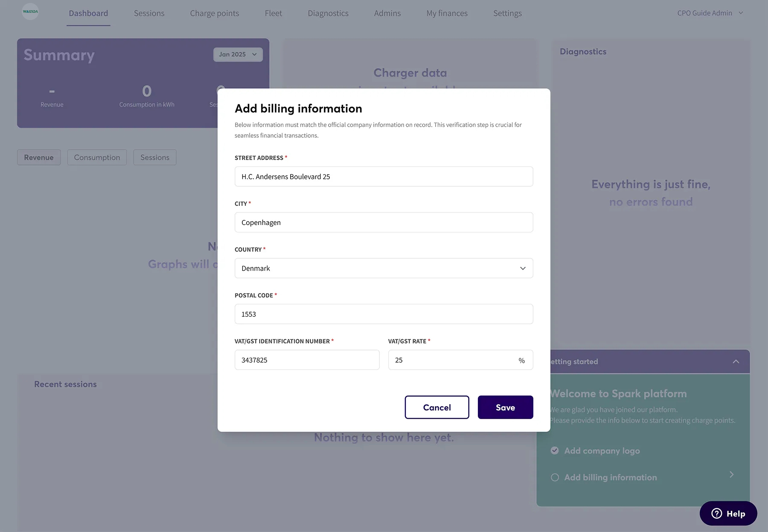Open the Country dropdown showing Denmark
The image size is (768, 532).
[384, 268]
